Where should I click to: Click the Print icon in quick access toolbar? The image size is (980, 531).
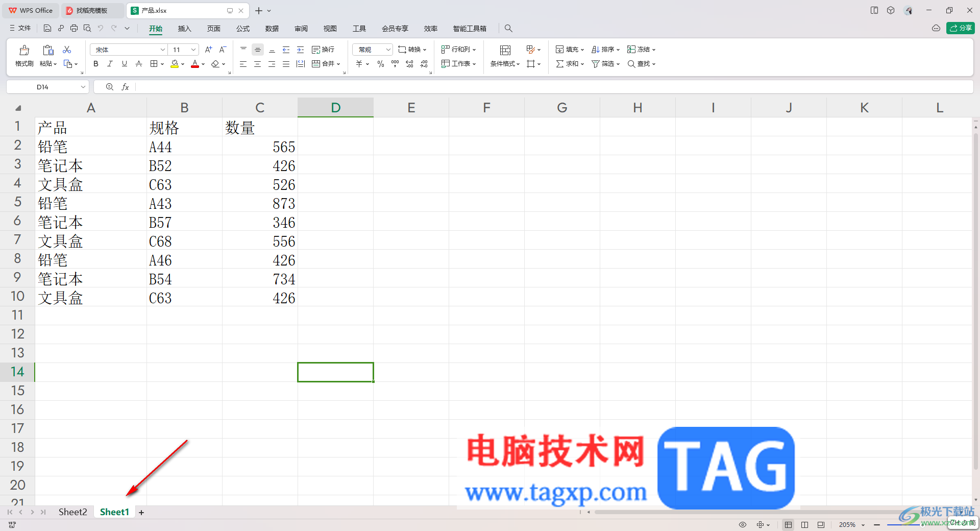[x=74, y=28]
